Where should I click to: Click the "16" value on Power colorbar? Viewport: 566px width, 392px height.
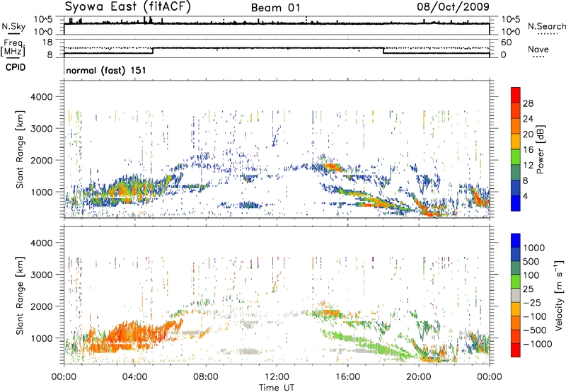click(528, 150)
